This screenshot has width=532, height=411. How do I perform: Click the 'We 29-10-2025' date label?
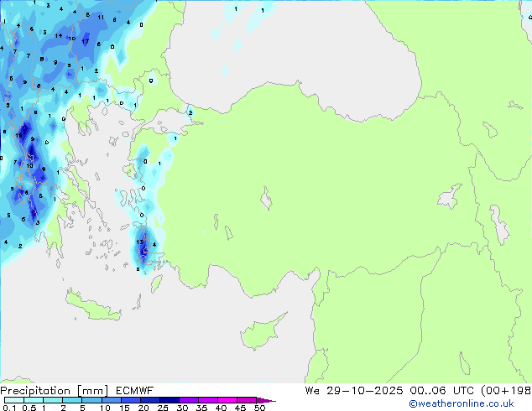[354, 391]
